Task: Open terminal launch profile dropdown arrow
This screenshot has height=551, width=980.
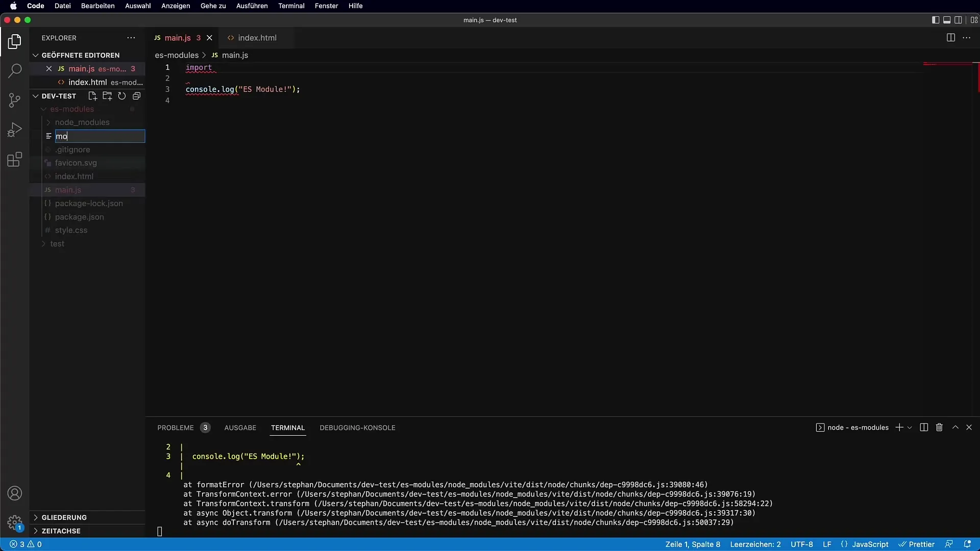Action: tap(910, 428)
